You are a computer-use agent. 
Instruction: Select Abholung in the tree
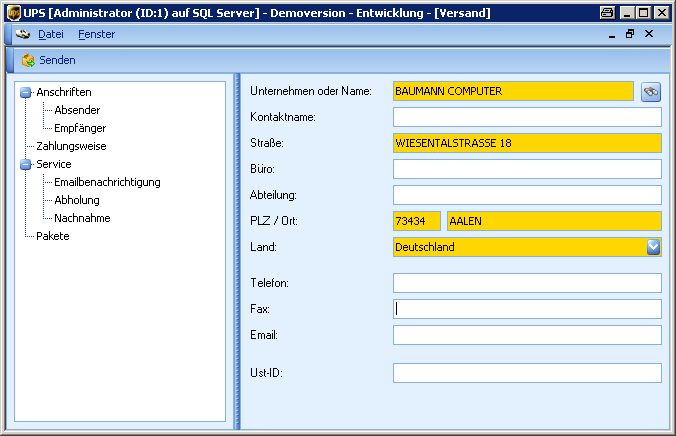pyautogui.click(x=77, y=200)
